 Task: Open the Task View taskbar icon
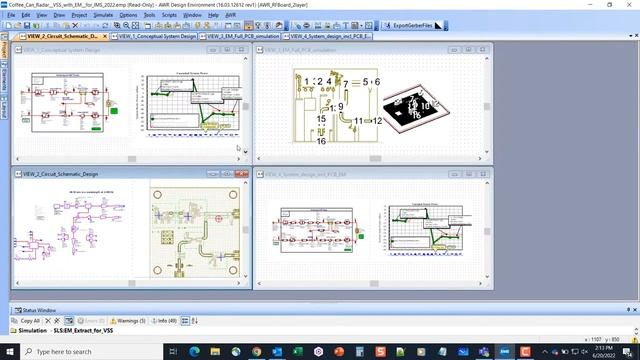[173, 351]
